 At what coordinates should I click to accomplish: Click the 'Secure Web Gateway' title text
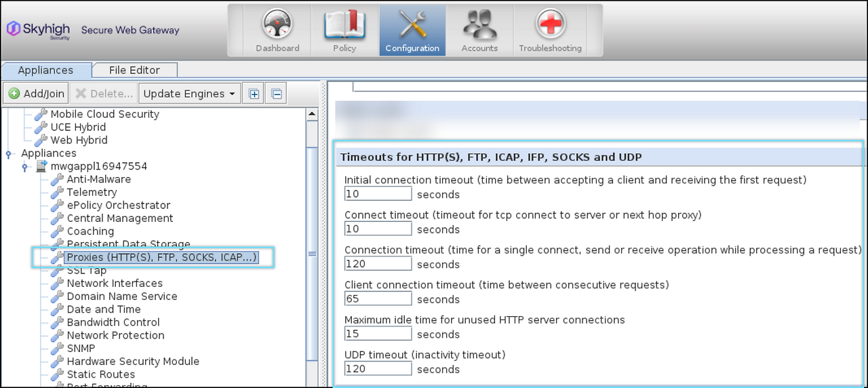pyautogui.click(x=130, y=30)
